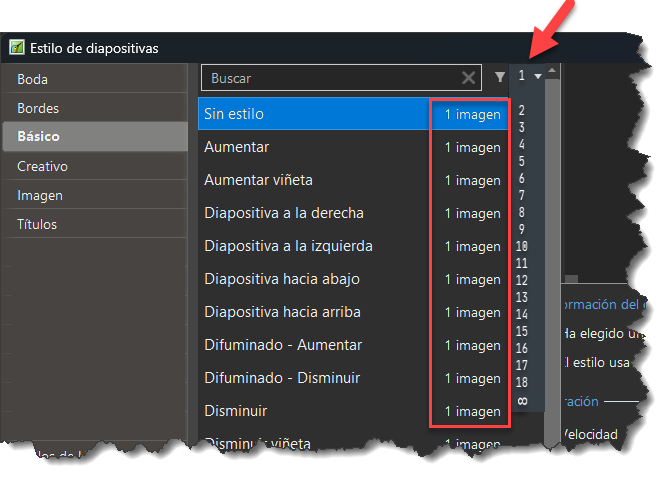672x482 pixels.
Task: Pick 10 from the image count list
Action: coord(523,246)
